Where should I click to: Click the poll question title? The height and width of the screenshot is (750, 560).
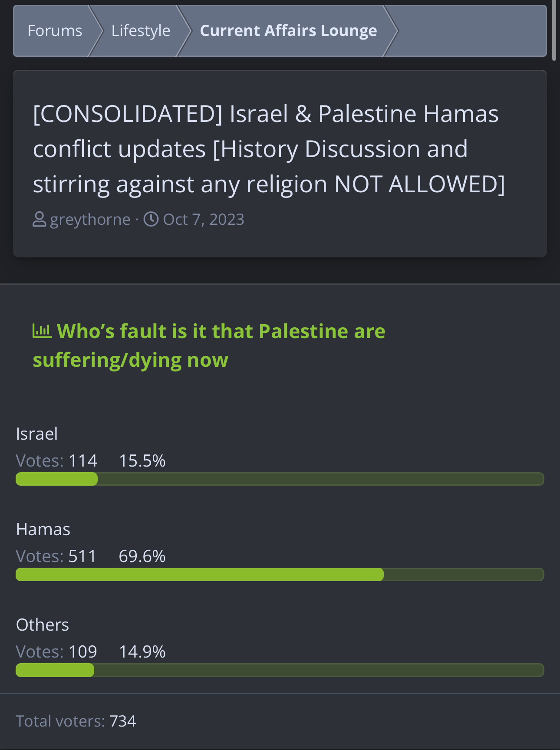[209, 345]
